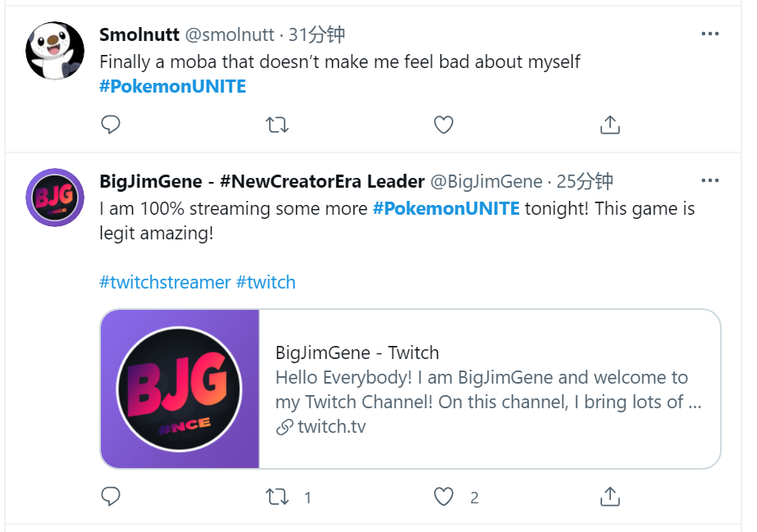Open Smolnutt's profile picture
The image size is (757, 532).
[x=55, y=49]
